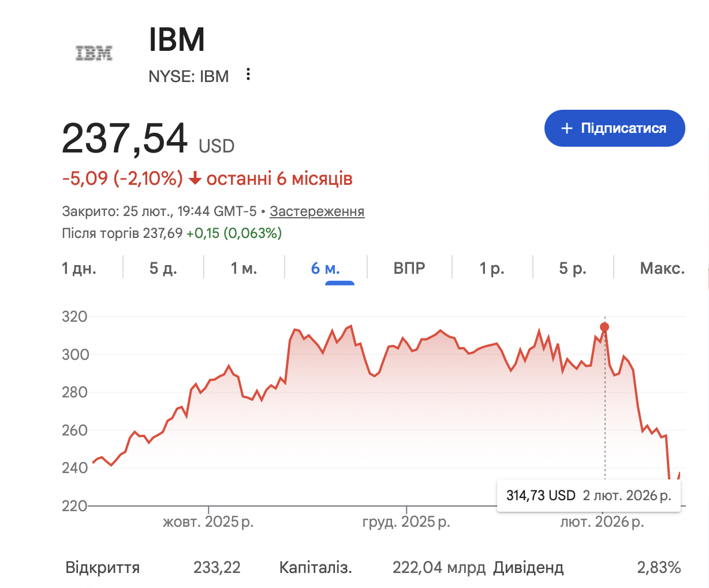The height and width of the screenshot is (588, 709).
Task: Select the 1 р. time range tab
Action: (492, 269)
